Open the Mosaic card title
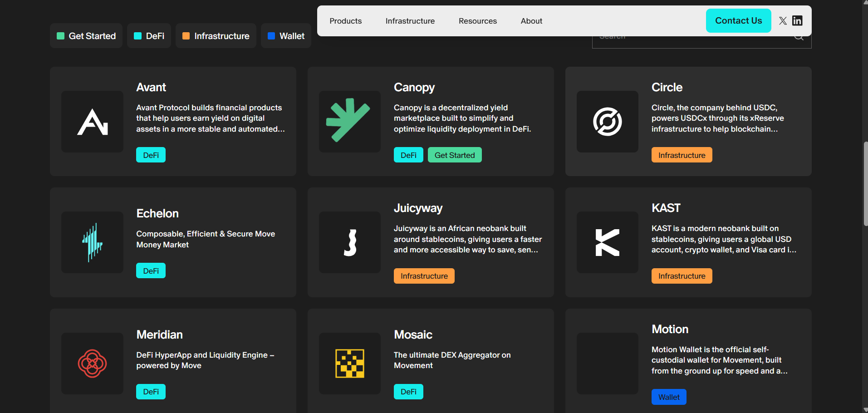The height and width of the screenshot is (413, 868). [x=413, y=334]
